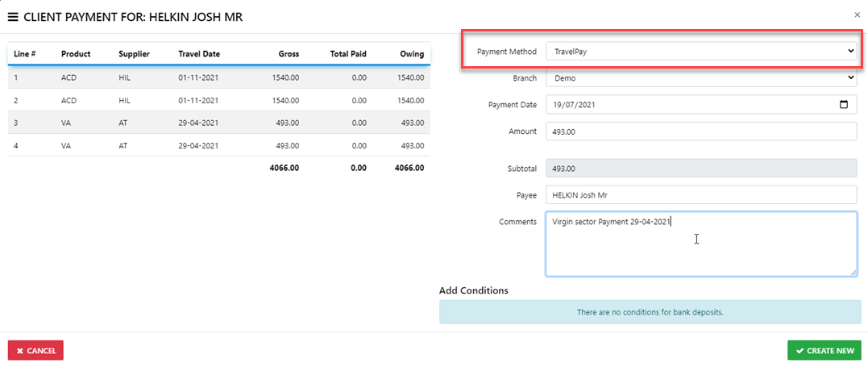Edit the Amount input field
This screenshot has width=868, height=367.
700,131
